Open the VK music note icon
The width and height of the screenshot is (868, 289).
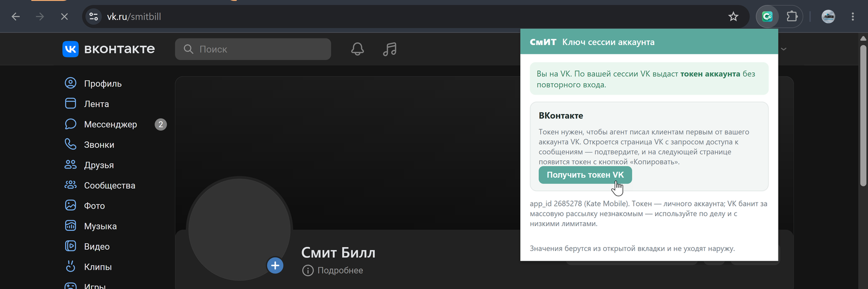(390, 49)
